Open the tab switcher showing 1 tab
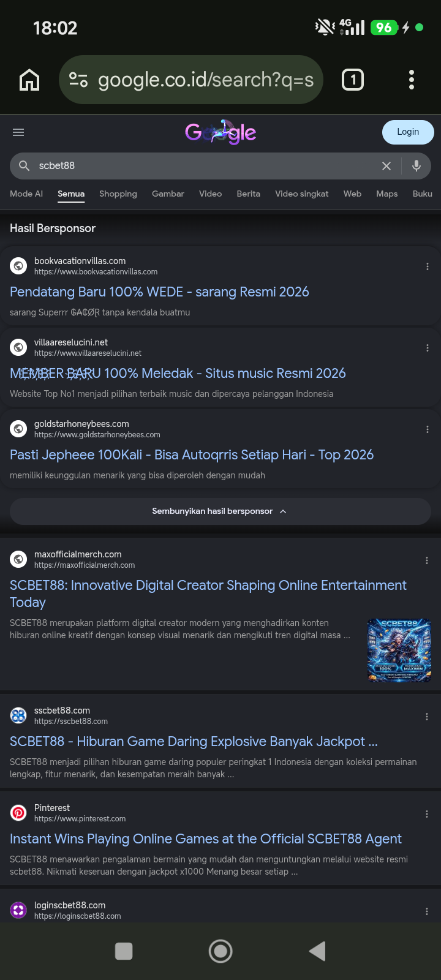 click(353, 80)
